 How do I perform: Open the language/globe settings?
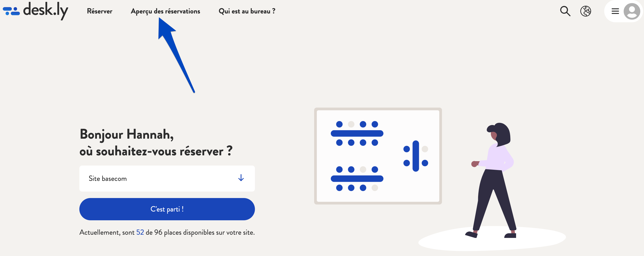585,11
